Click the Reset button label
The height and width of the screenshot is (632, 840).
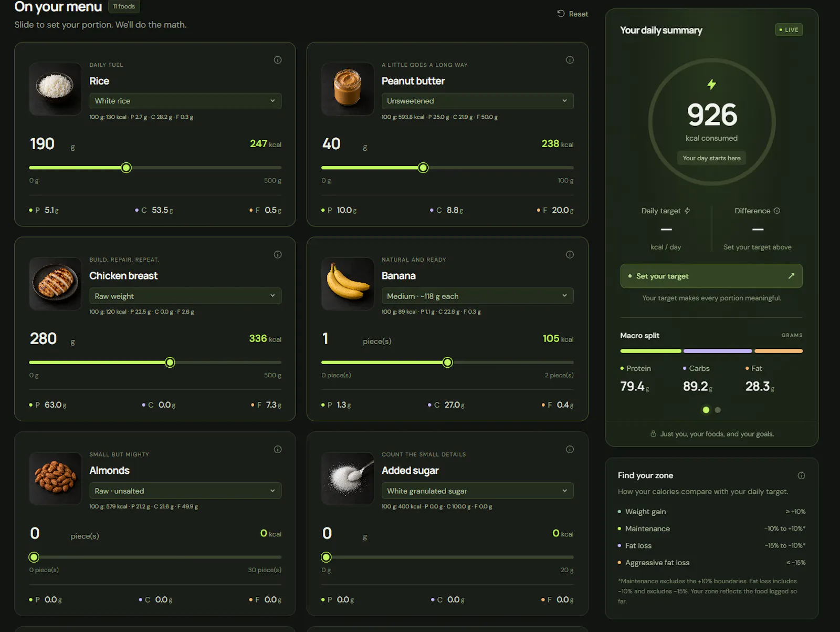[579, 14]
